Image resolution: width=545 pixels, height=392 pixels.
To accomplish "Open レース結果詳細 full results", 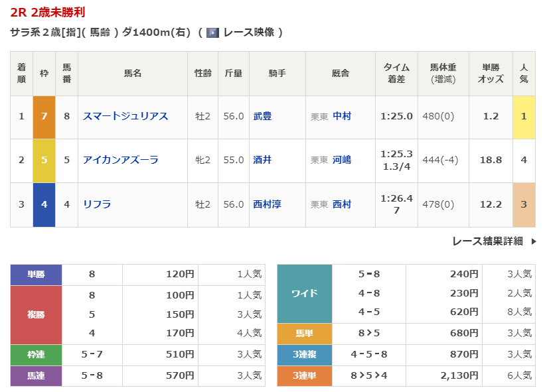I will [487, 241].
